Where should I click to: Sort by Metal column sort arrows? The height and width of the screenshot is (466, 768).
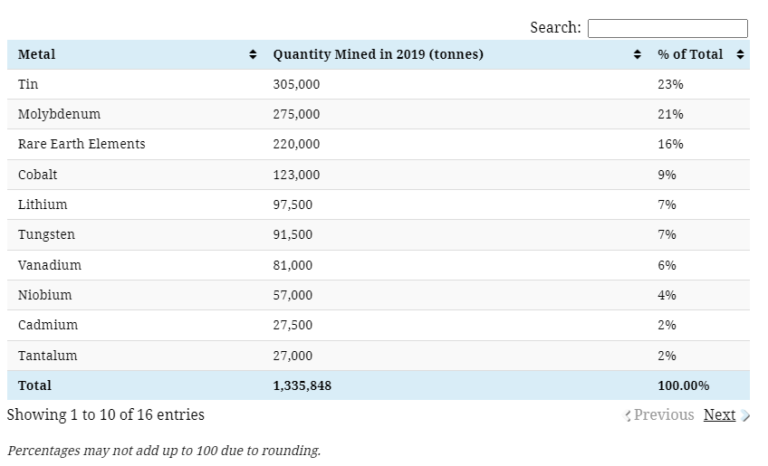(252, 54)
